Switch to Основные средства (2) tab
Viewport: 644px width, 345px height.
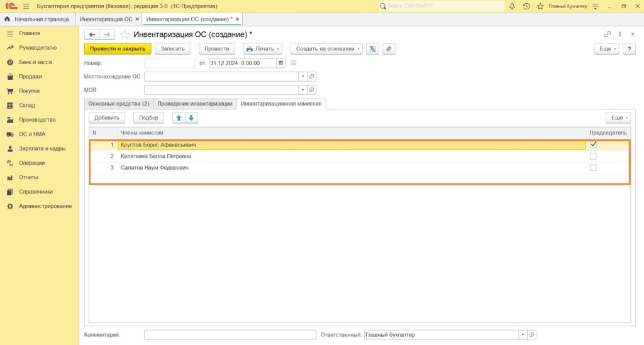[x=119, y=104]
